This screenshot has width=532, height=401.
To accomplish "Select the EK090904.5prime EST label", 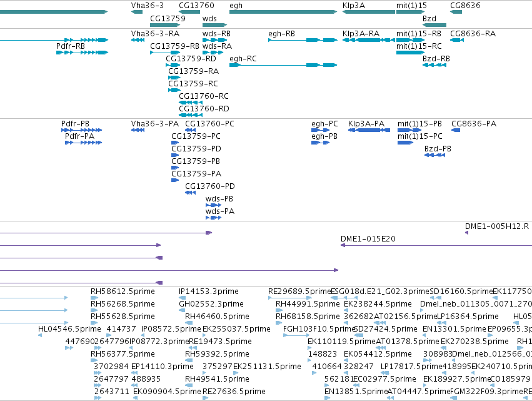I will click(168, 392).
